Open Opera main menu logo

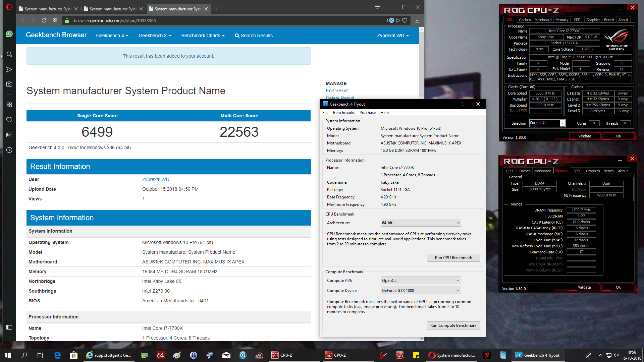[9, 7]
